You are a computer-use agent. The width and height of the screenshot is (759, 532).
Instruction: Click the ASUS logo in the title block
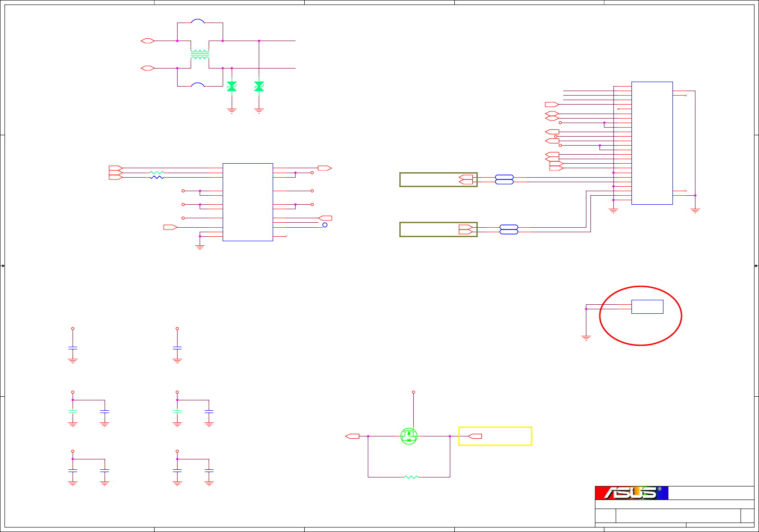click(x=631, y=493)
